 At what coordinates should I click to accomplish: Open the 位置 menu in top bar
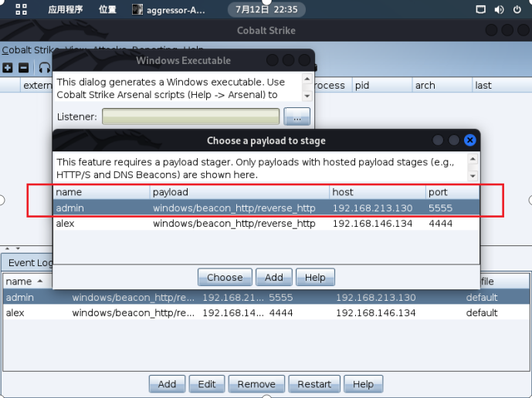(107, 9)
